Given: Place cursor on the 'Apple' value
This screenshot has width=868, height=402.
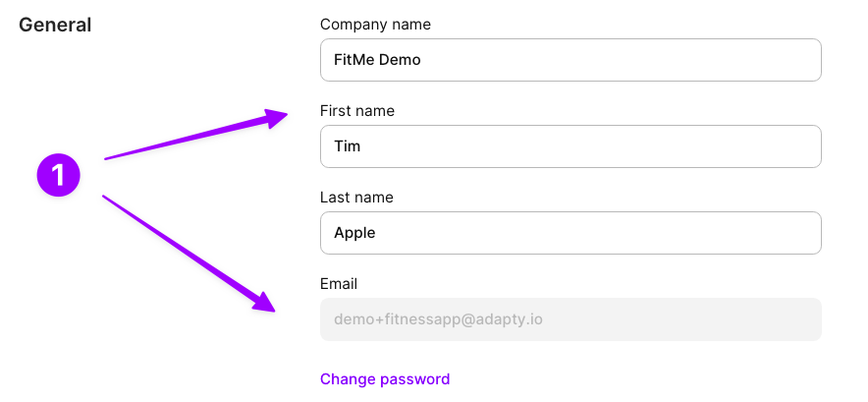Looking at the screenshot, I should tap(354, 233).
